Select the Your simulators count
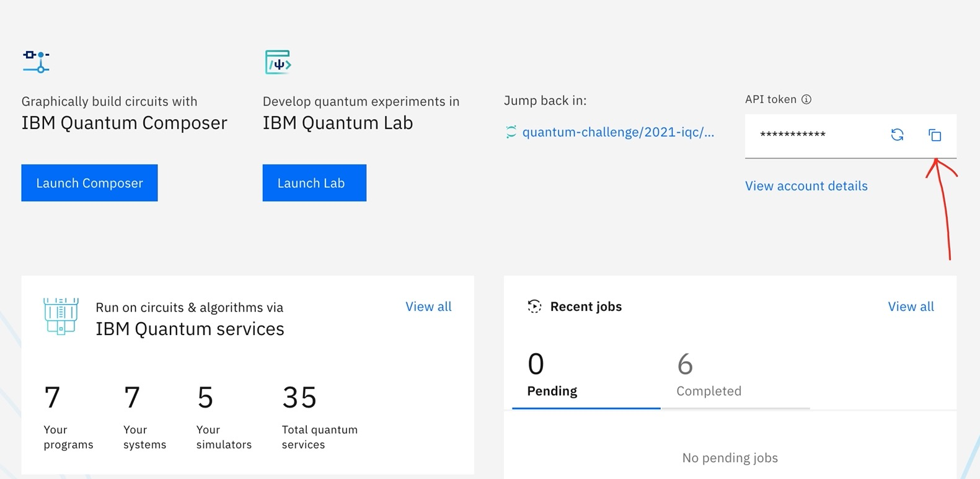 point(205,398)
